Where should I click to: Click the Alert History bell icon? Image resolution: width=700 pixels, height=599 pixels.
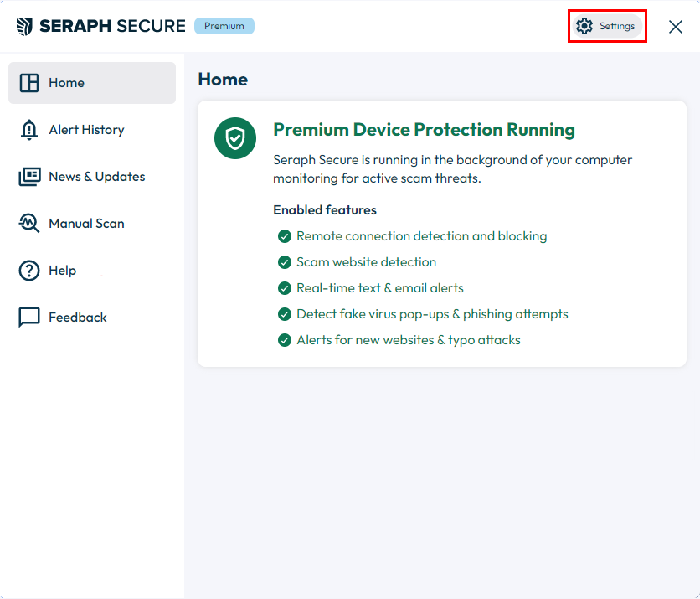pos(29,130)
